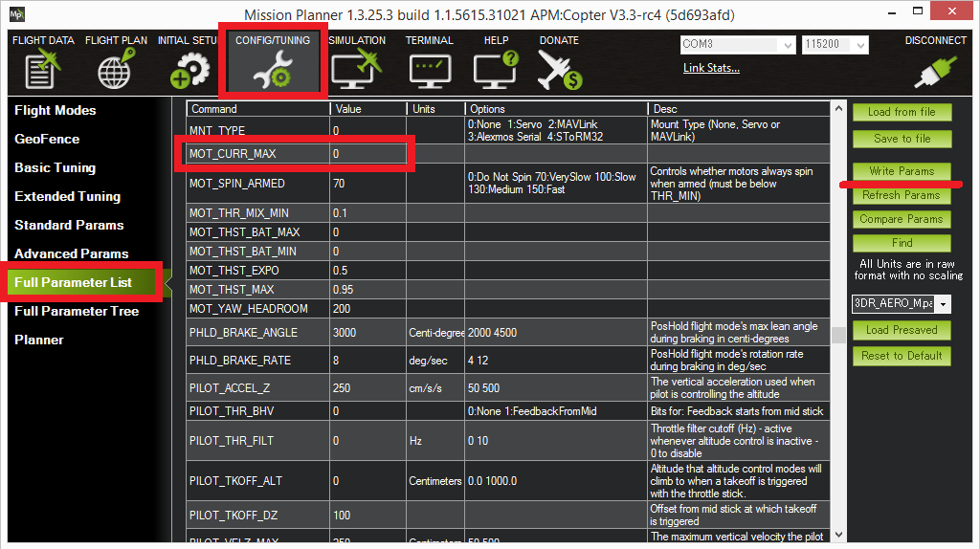Open the Initial Setup gear icon
This screenshot has width=980, height=549.
[188, 70]
